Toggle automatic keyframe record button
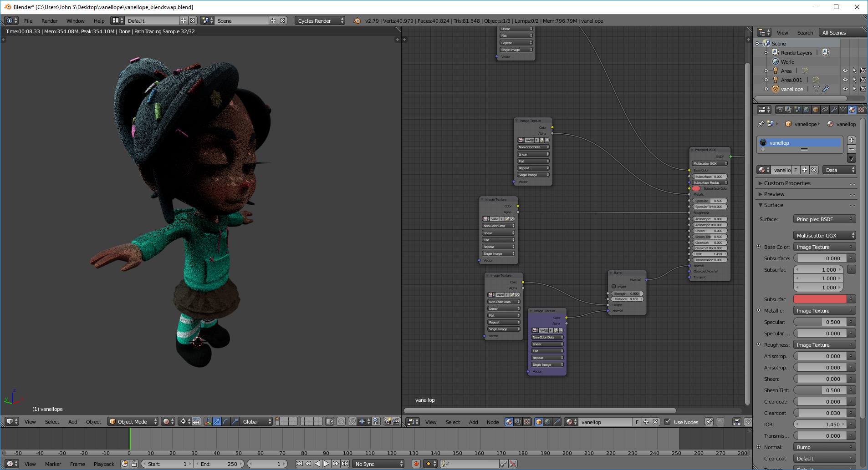Image resolution: width=868 pixels, height=470 pixels. (x=416, y=464)
